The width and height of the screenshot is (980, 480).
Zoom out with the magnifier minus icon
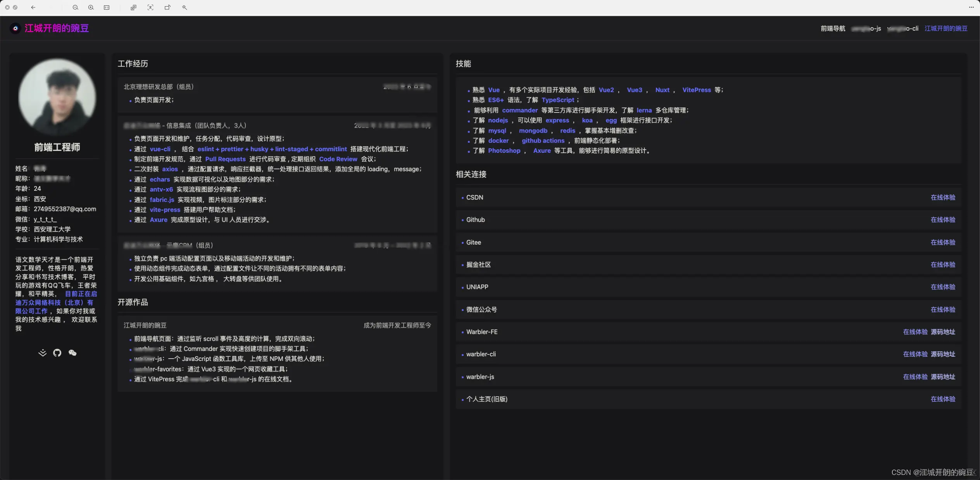point(76,7)
